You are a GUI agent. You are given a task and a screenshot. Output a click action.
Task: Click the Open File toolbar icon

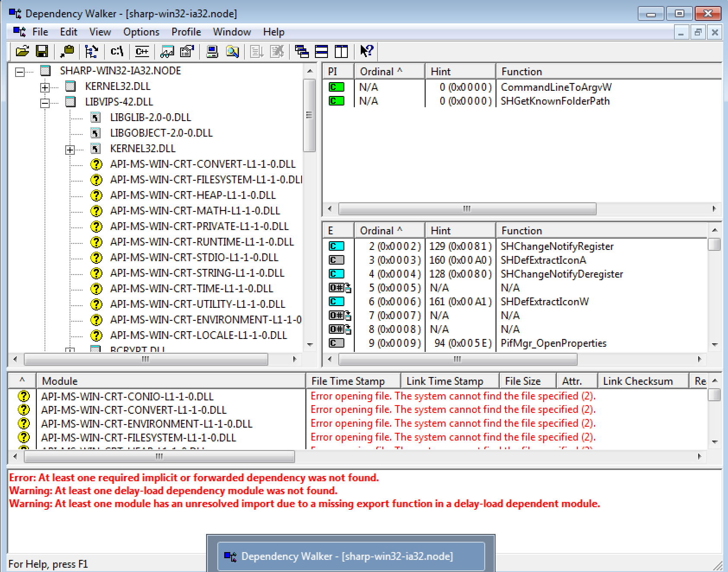coord(23,51)
